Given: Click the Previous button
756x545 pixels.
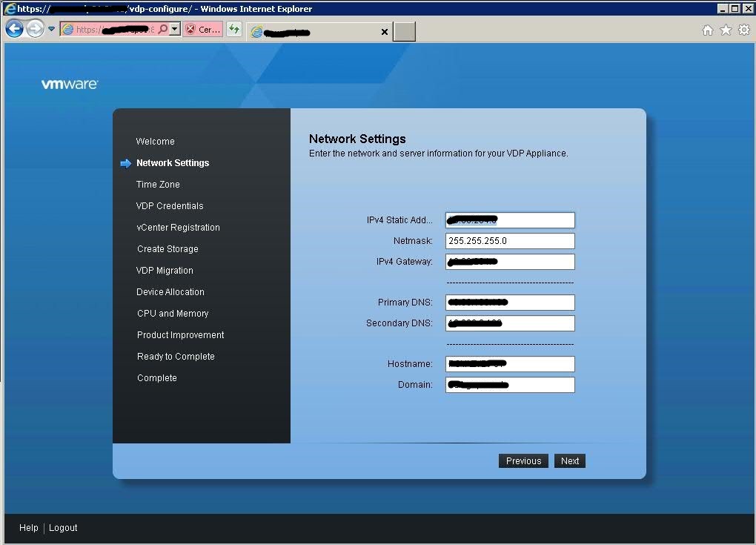Looking at the screenshot, I should coord(523,461).
